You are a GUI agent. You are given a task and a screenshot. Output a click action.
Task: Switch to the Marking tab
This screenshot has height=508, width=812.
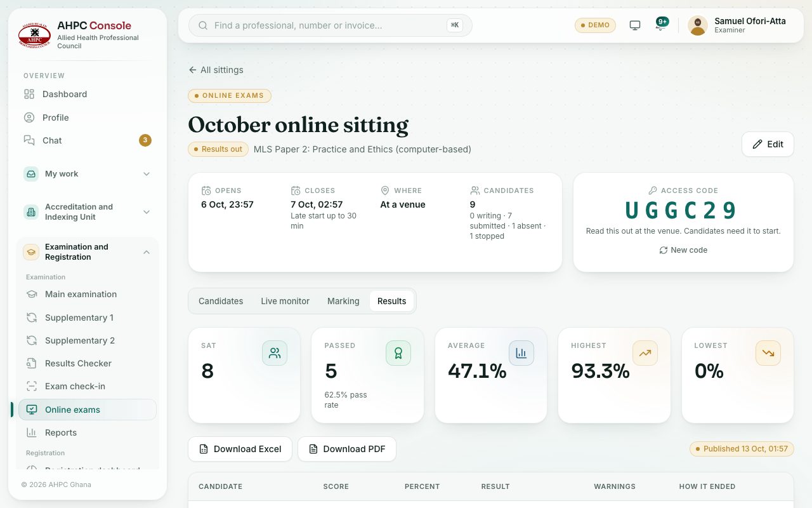point(343,301)
